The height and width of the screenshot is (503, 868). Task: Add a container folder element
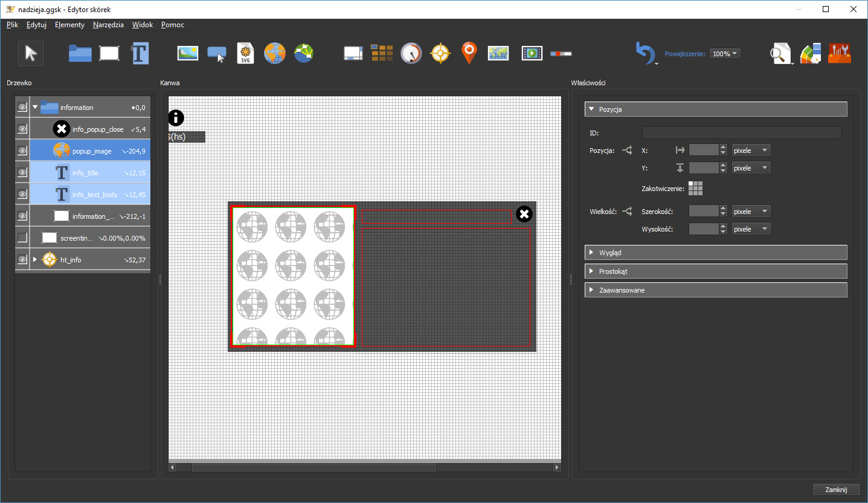pyautogui.click(x=80, y=53)
